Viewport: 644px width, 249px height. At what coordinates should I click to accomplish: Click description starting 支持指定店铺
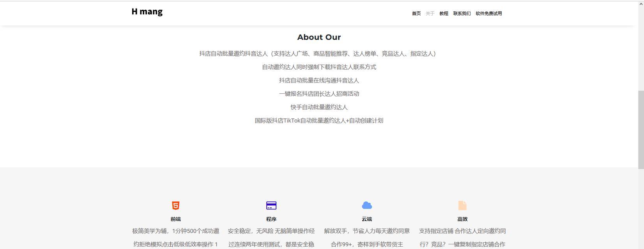462,238
